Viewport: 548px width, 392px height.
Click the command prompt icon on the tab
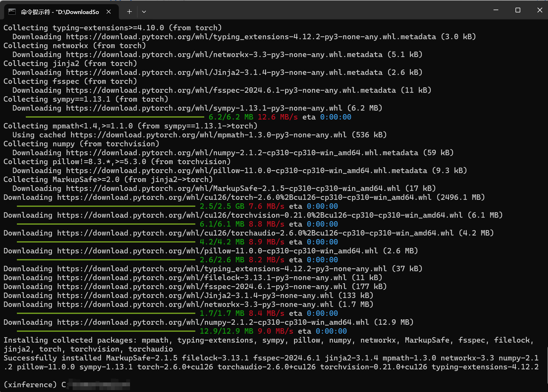coord(11,11)
